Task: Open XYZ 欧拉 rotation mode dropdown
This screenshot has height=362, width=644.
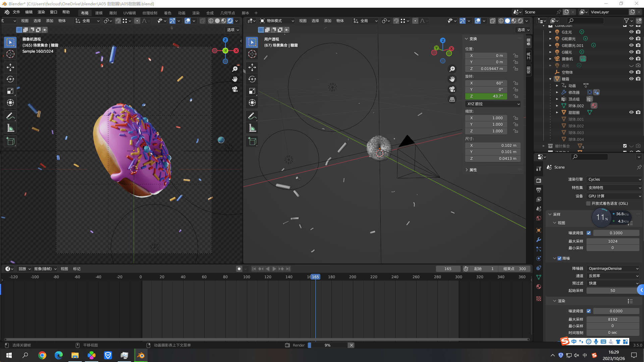Action: click(x=493, y=104)
